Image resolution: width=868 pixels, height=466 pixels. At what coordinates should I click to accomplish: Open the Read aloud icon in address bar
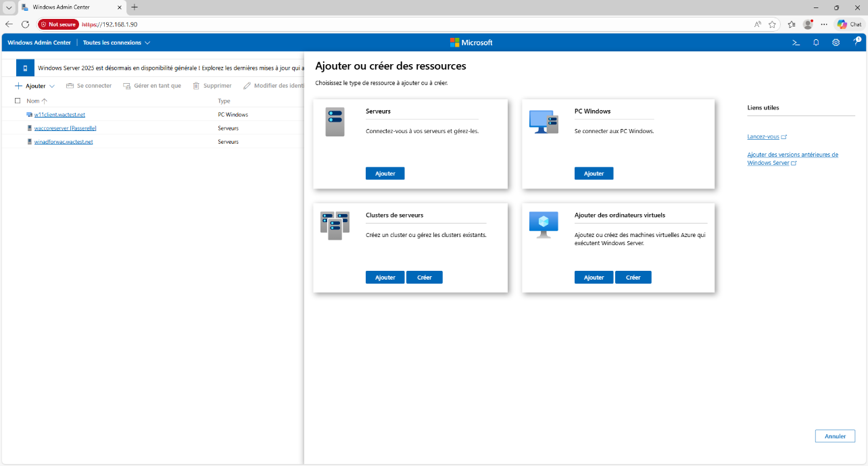coord(758,24)
